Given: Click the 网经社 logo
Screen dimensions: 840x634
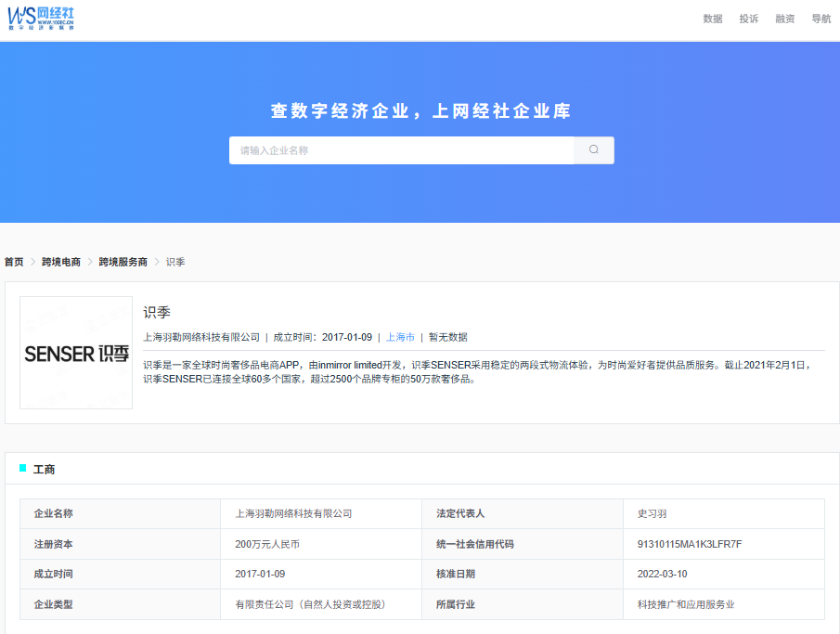Looking at the screenshot, I should coord(41,19).
